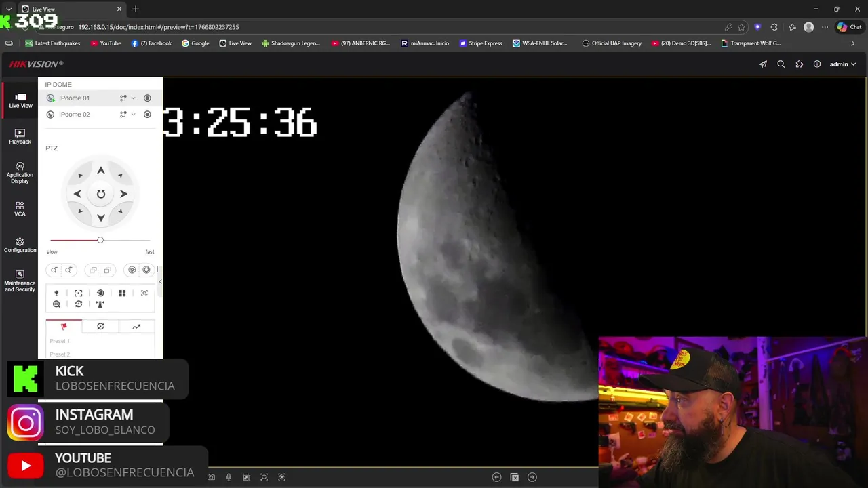Click the paper-plane icon in header

point(763,64)
